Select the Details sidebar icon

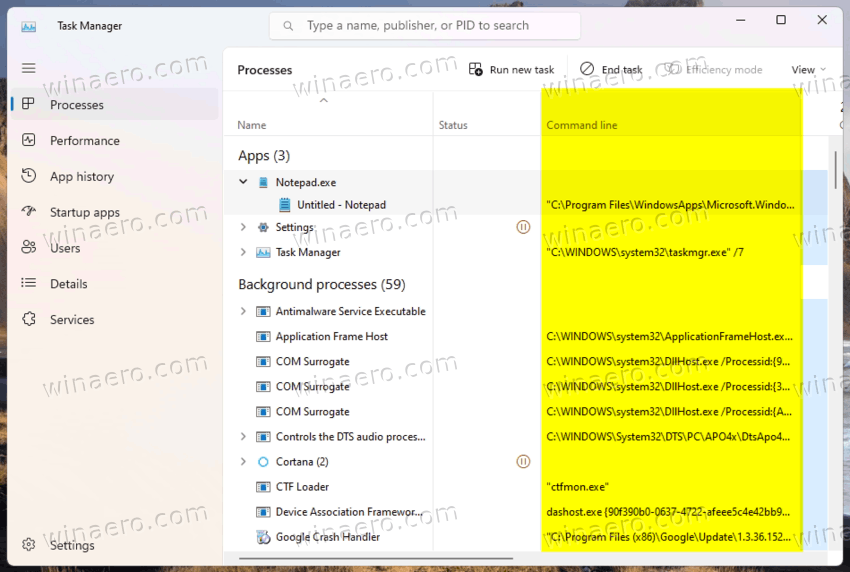point(28,283)
